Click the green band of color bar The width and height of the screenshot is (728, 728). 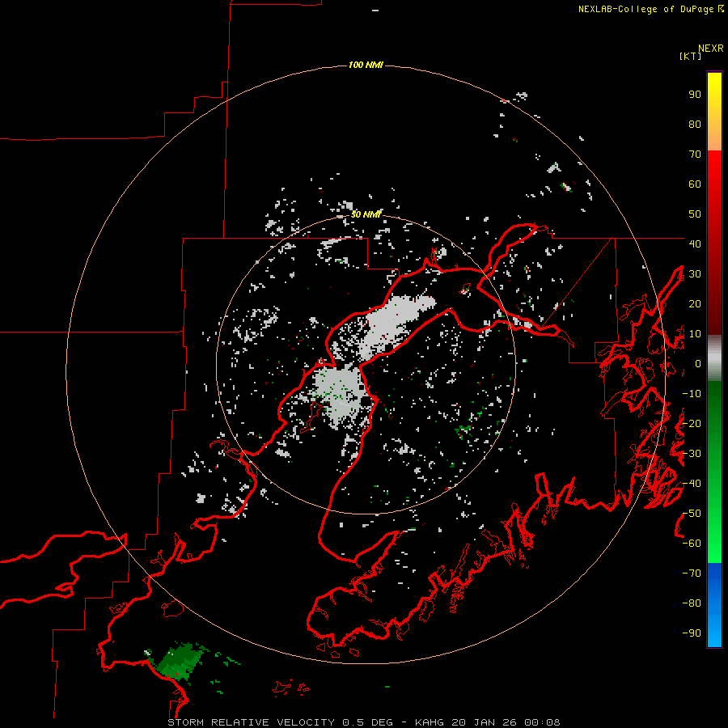pyautogui.click(x=714, y=472)
